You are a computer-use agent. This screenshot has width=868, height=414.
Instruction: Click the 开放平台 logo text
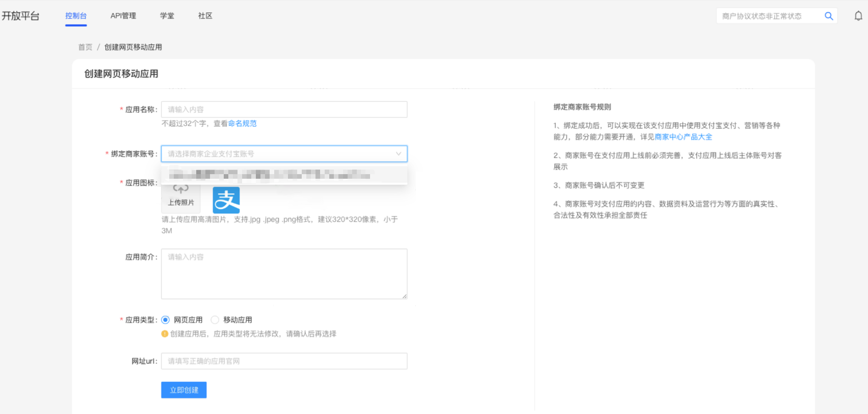20,16
